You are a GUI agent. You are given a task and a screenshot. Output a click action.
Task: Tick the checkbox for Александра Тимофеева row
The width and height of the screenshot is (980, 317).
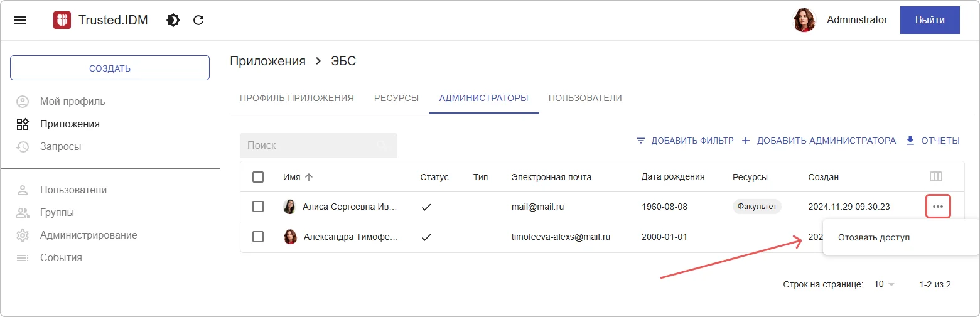pyautogui.click(x=258, y=237)
